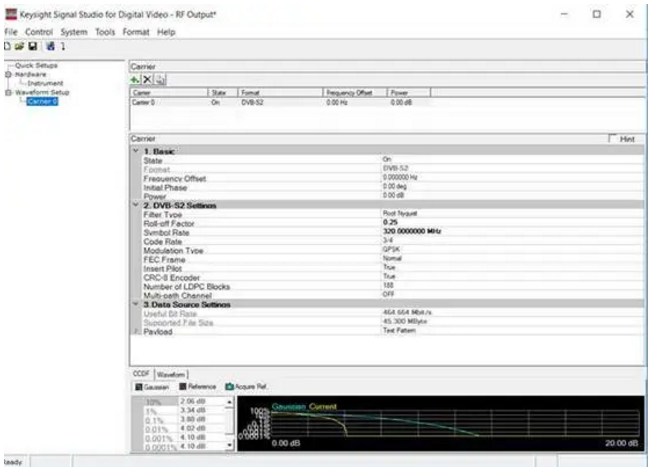This screenshot has width=649, height=467.
Task: Click the Waveform Setup tree label
Action: (x=42, y=92)
